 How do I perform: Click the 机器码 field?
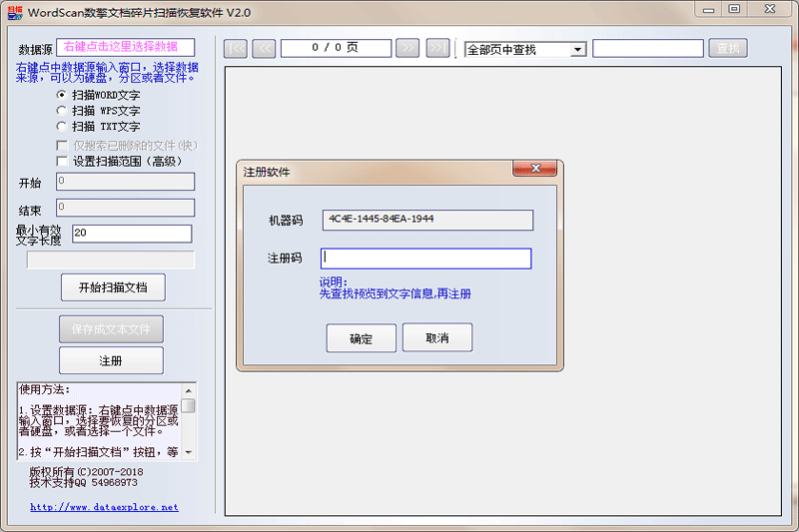(428, 220)
